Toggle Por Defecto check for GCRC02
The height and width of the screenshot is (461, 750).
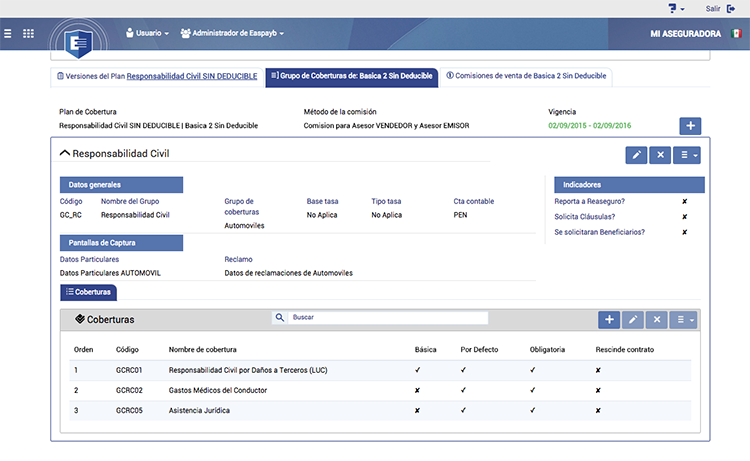[x=463, y=390]
